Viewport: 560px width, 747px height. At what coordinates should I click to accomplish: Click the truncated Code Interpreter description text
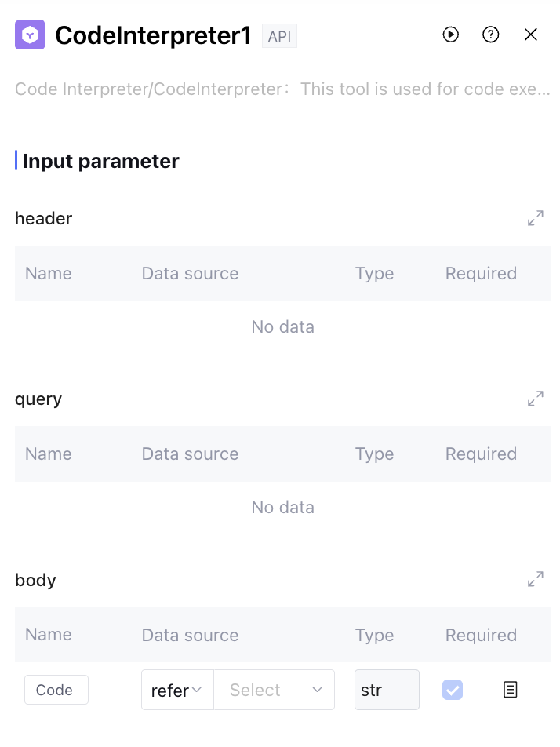pyautogui.click(x=282, y=89)
